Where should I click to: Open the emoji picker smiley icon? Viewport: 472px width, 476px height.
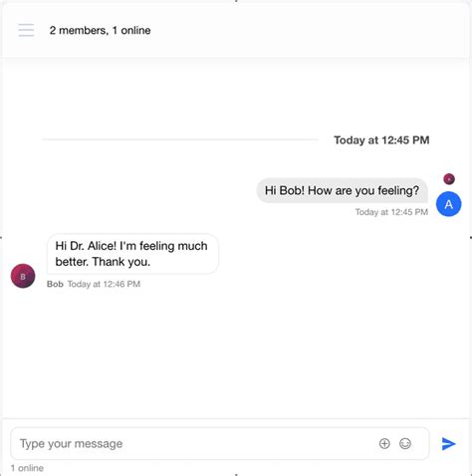[405, 443]
